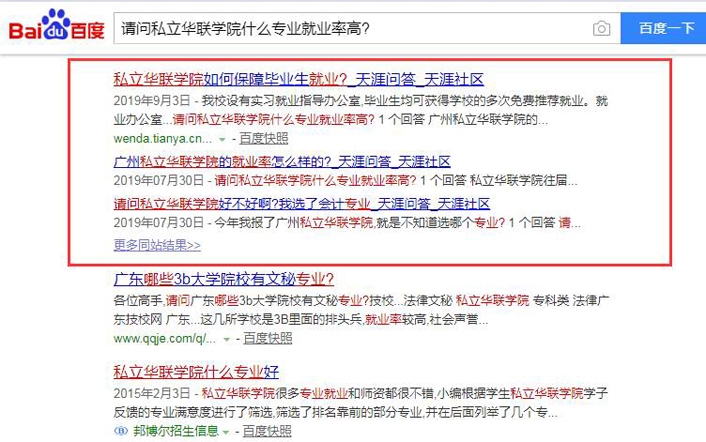Click the www.qqje.com/q/ URL text
The height and width of the screenshot is (442, 706).
click(x=165, y=338)
